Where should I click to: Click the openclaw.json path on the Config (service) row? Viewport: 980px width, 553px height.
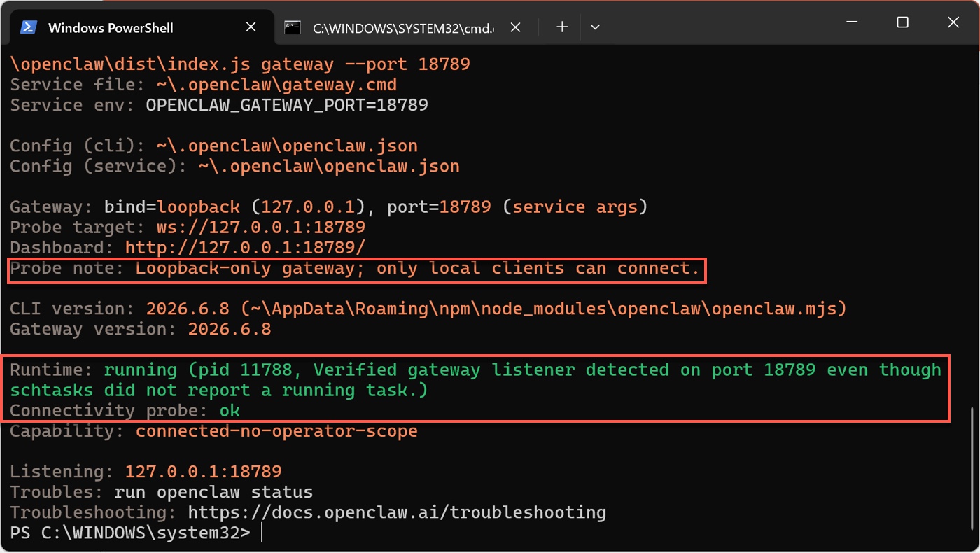coord(329,167)
